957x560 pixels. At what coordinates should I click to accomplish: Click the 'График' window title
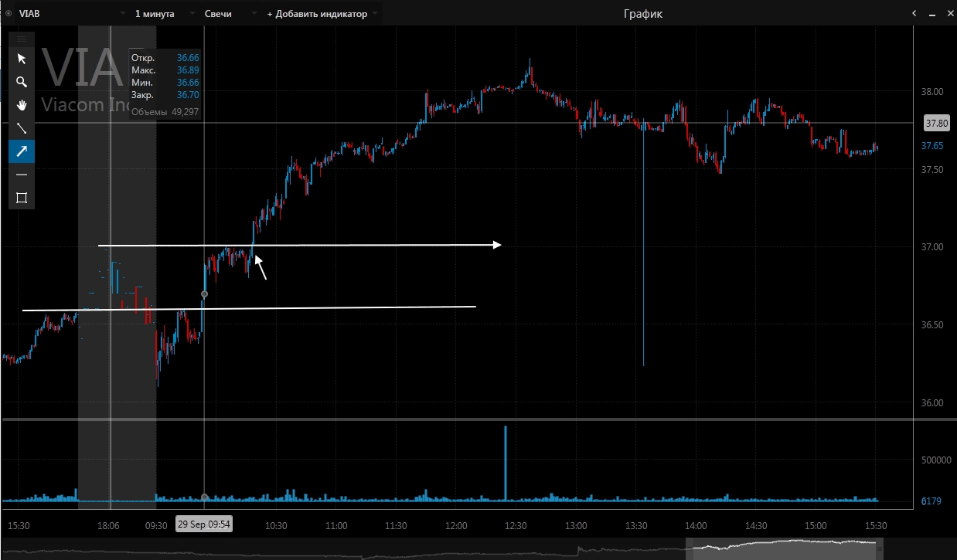(642, 14)
